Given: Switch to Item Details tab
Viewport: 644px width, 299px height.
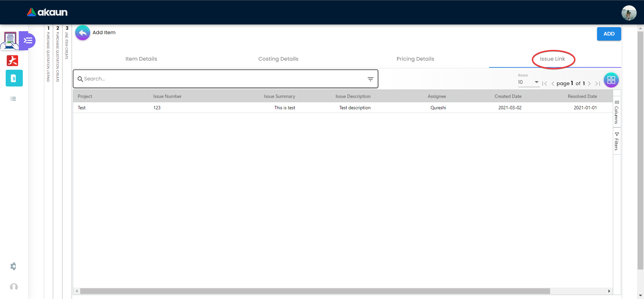Looking at the screenshot, I should pos(141,59).
